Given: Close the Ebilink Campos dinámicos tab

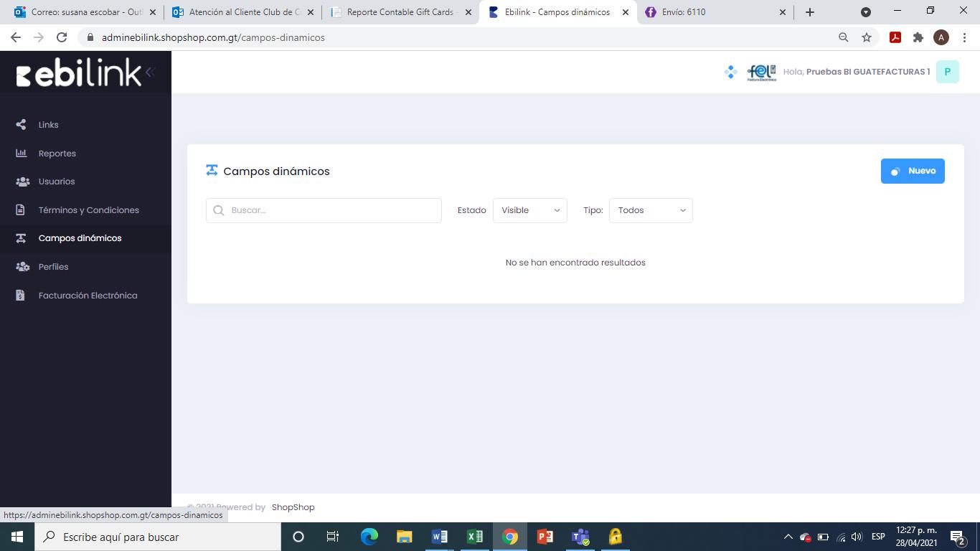Looking at the screenshot, I should (625, 12).
